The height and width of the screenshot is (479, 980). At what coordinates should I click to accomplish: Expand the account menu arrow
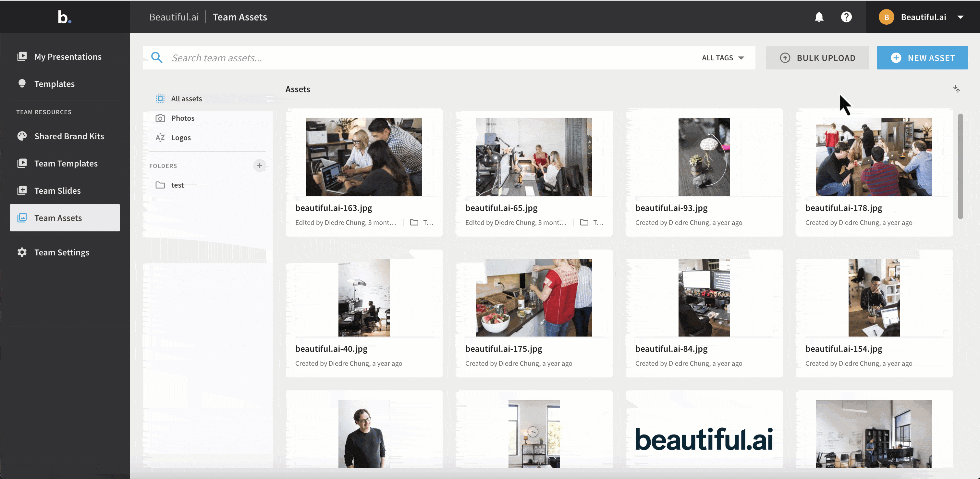pyautogui.click(x=960, y=17)
